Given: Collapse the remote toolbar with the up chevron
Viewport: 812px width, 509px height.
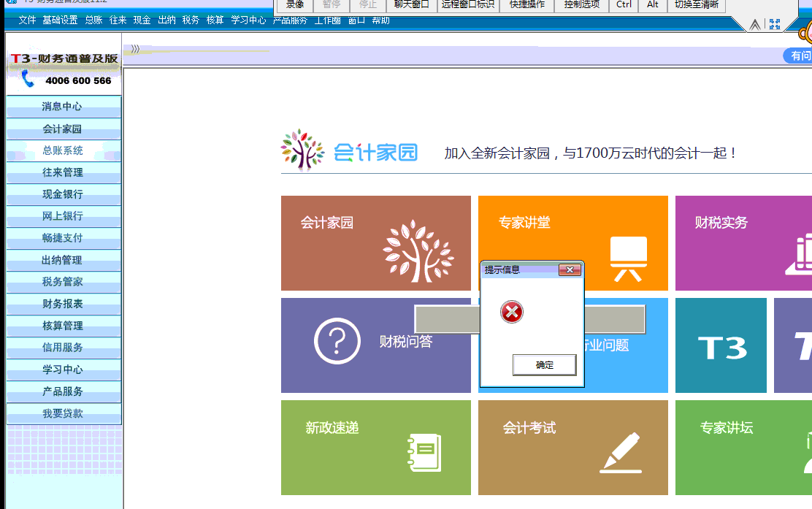Looking at the screenshot, I should point(755,24).
